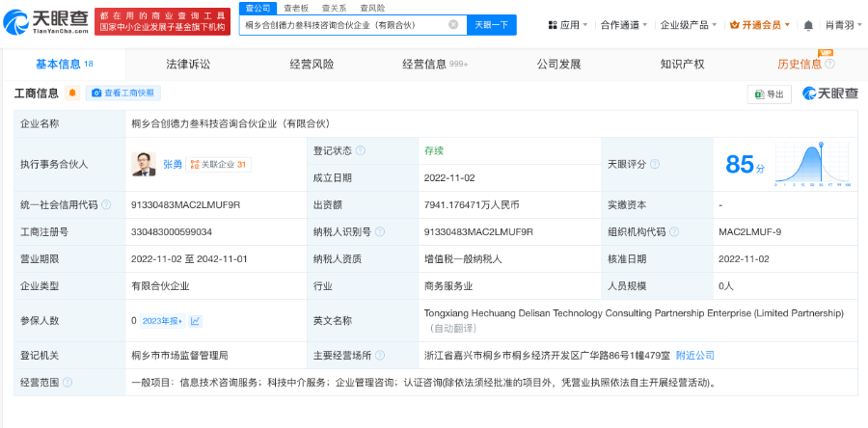868x428 pixels.
Task: Open 张勇 partner link
Action: click(x=173, y=164)
